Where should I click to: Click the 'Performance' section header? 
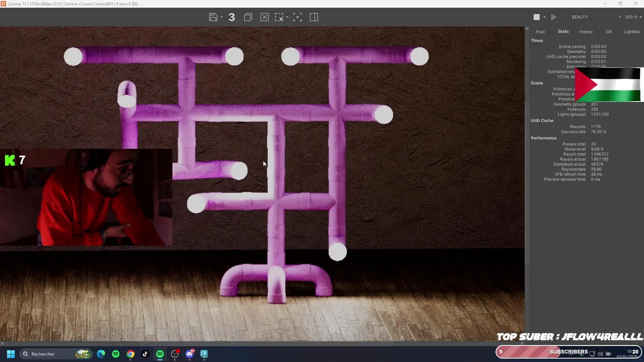(543, 138)
